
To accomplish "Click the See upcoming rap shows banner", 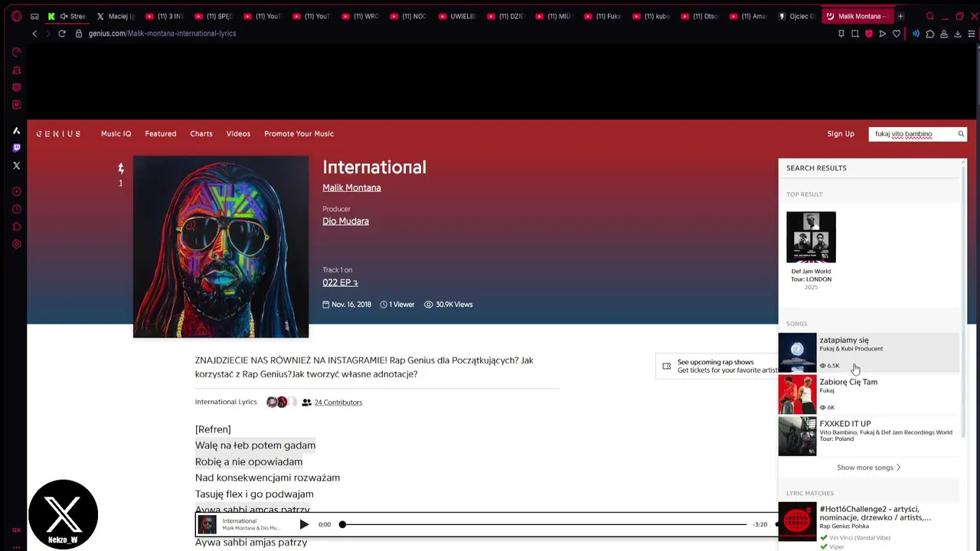I will coord(717,366).
